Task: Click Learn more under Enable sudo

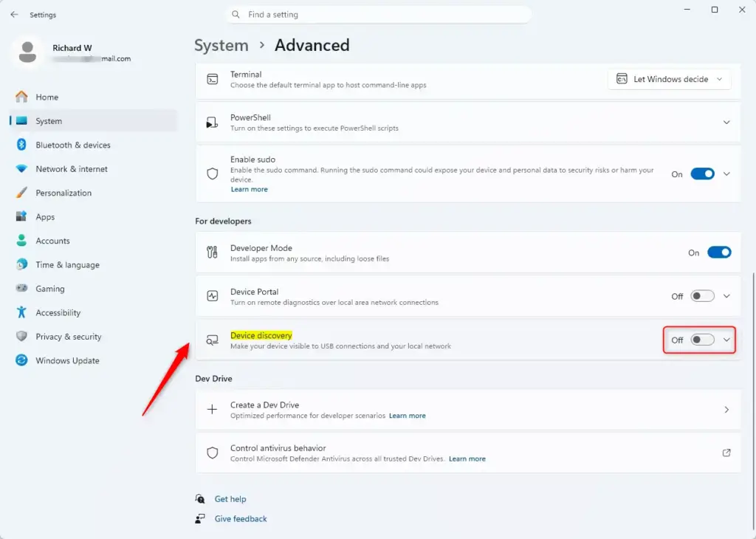Action: coord(249,190)
